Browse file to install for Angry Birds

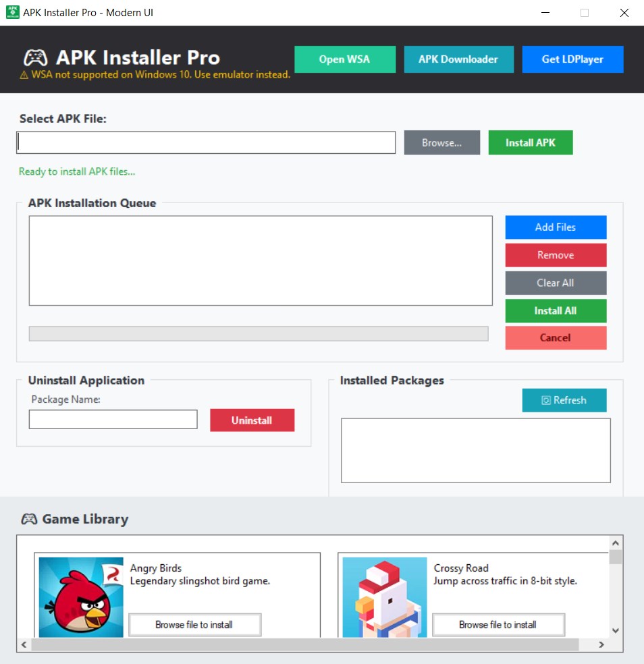(x=194, y=624)
